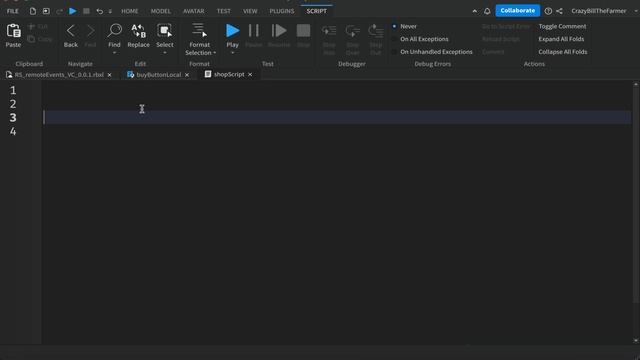The image size is (640, 360).
Task: Open Find with the magnifier icon
Action: 114,31
